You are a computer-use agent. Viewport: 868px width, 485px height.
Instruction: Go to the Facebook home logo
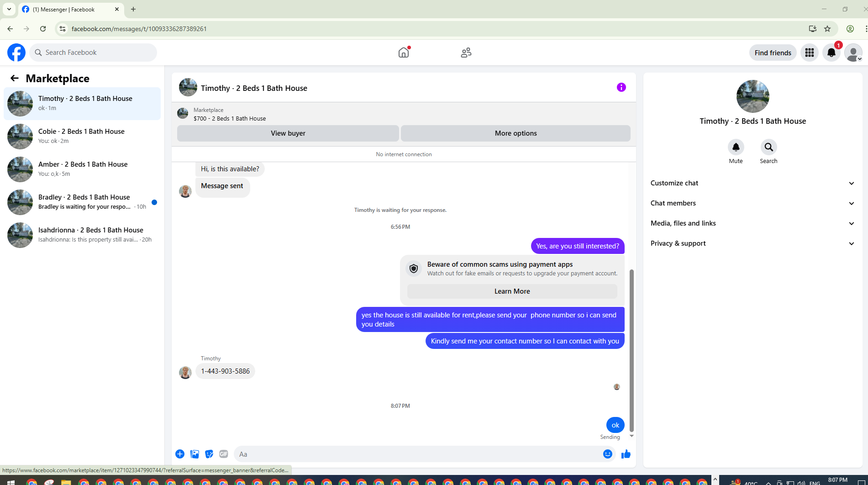point(16,53)
